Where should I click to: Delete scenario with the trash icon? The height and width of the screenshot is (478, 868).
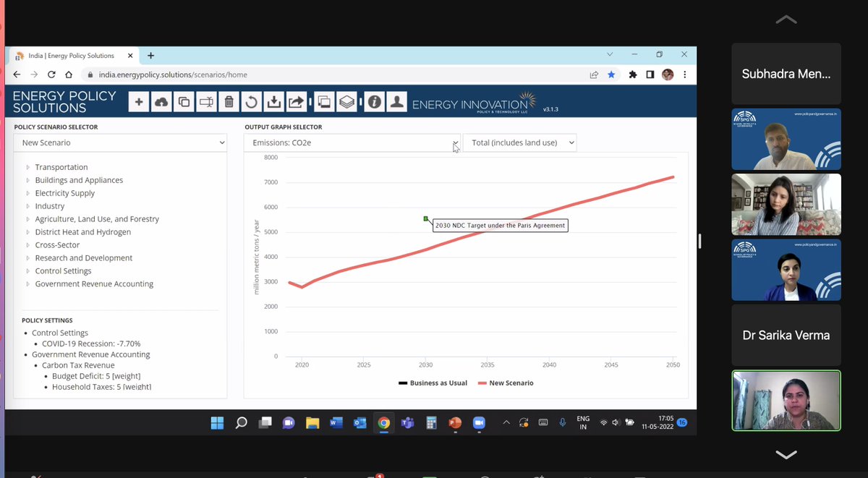229,102
